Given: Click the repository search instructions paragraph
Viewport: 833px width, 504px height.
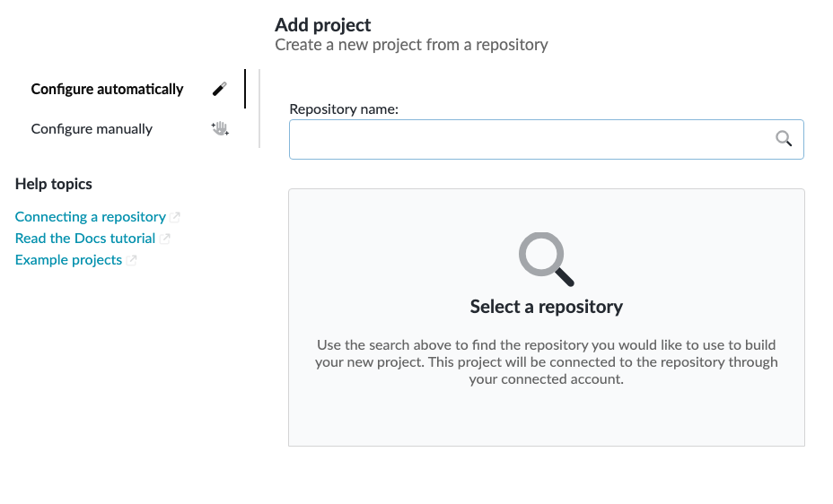Looking at the screenshot, I should click(x=546, y=362).
